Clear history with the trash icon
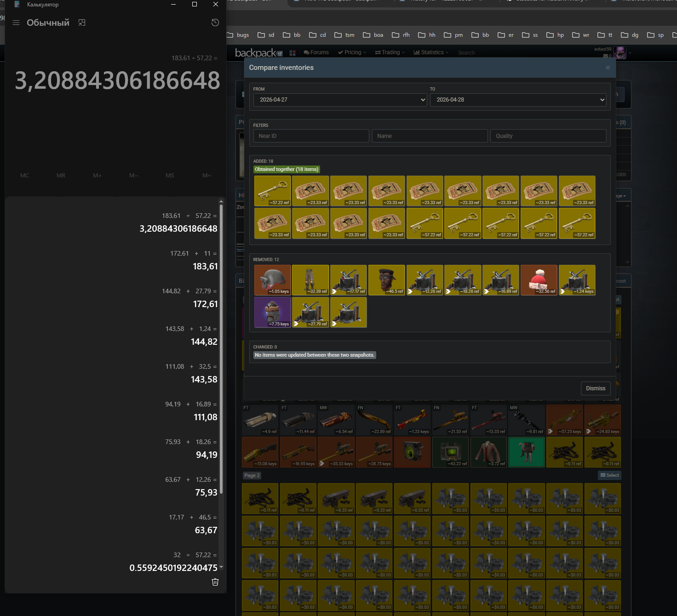677x616 pixels. coord(215,582)
